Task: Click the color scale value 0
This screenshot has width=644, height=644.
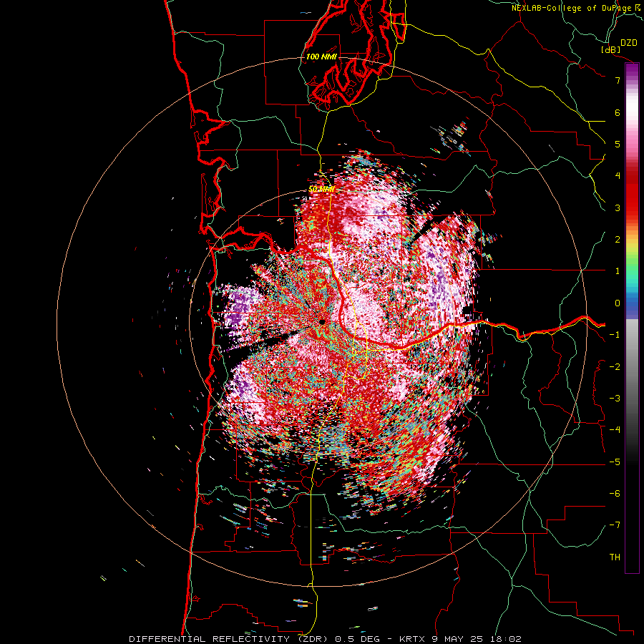Action: (618, 303)
